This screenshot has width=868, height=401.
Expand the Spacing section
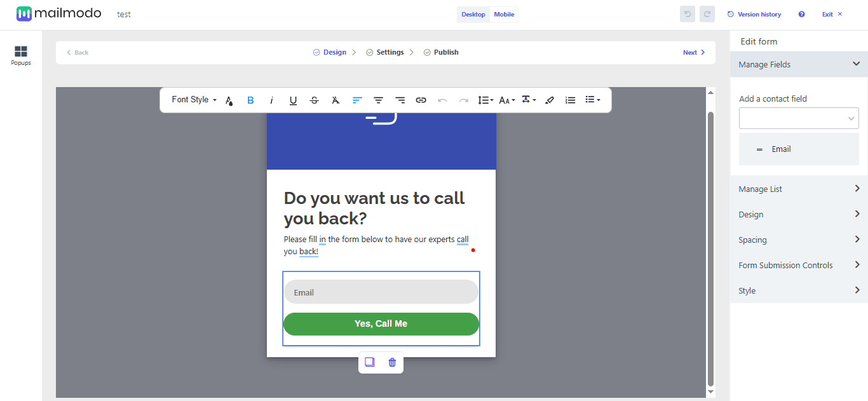coord(799,240)
